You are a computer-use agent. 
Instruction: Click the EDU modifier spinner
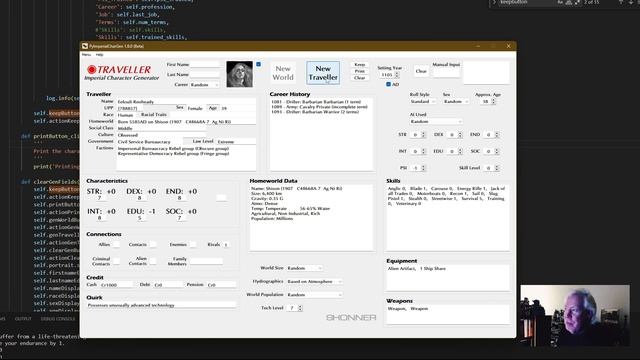tap(455, 151)
